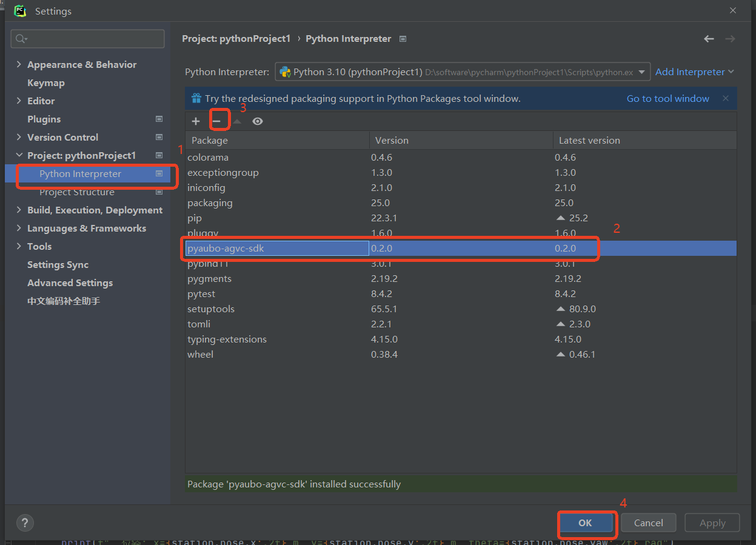Click the Cancel button
756x545 pixels.
click(x=648, y=523)
